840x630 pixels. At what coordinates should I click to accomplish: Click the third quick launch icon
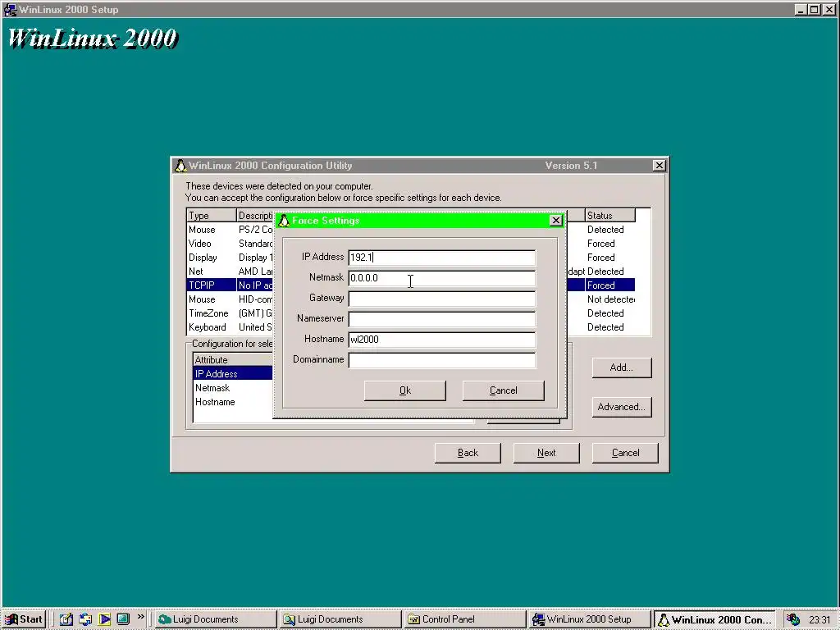pyautogui.click(x=104, y=619)
